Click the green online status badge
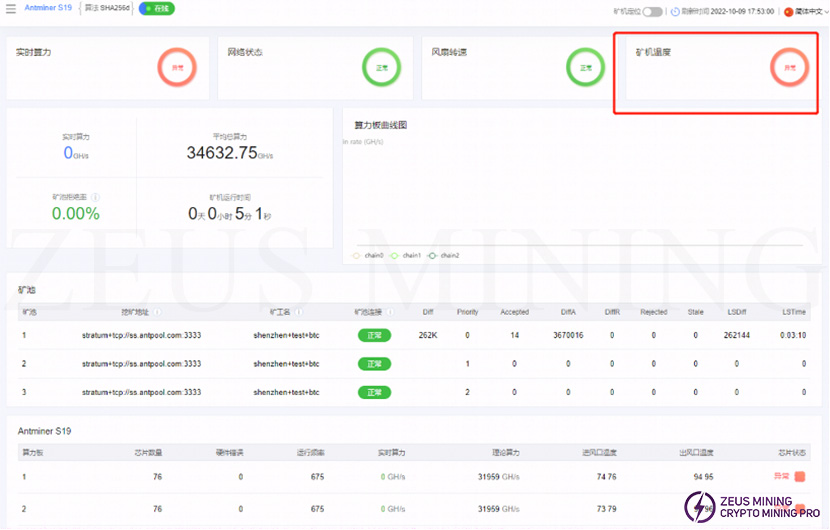830x530 pixels. [x=156, y=8]
